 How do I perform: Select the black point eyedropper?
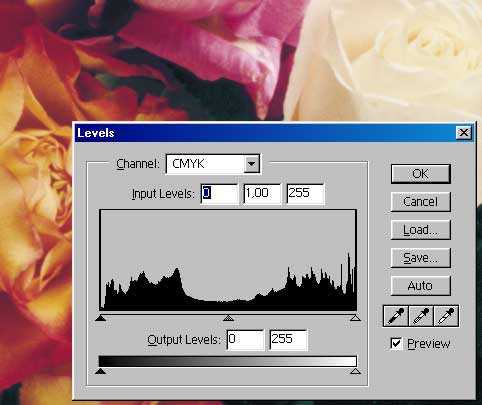coord(396,316)
